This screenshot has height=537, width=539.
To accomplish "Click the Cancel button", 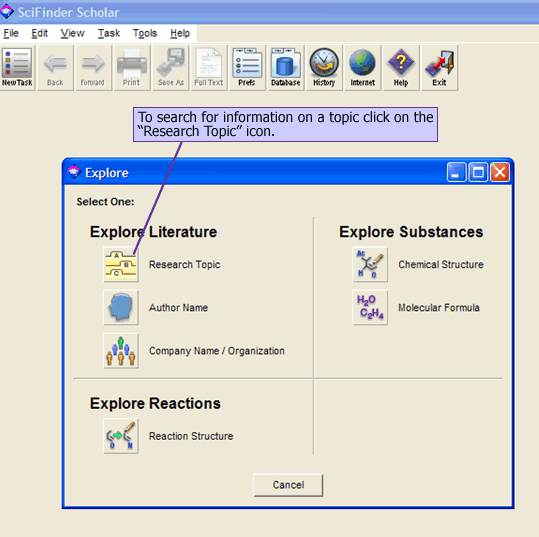I will point(288,485).
